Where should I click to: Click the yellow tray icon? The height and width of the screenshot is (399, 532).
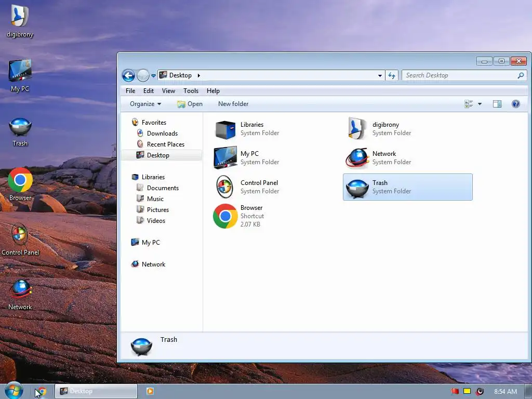[467, 391]
